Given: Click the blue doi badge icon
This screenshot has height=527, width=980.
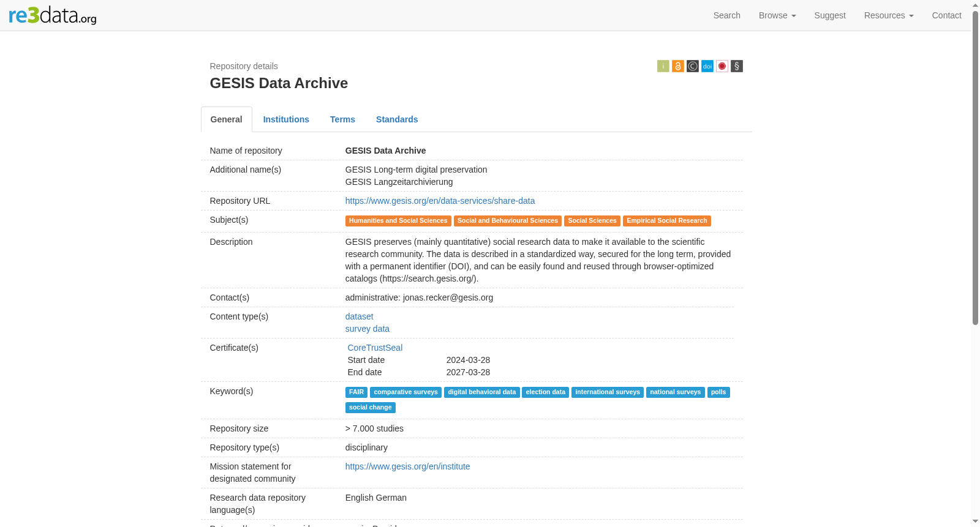Looking at the screenshot, I should coord(707,66).
